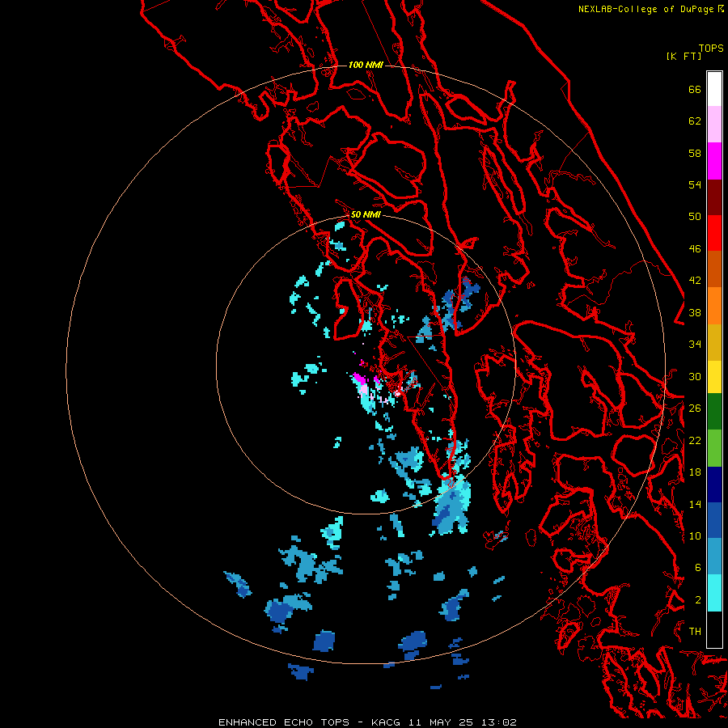Click the legend value 50

pyautogui.click(x=695, y=216)
